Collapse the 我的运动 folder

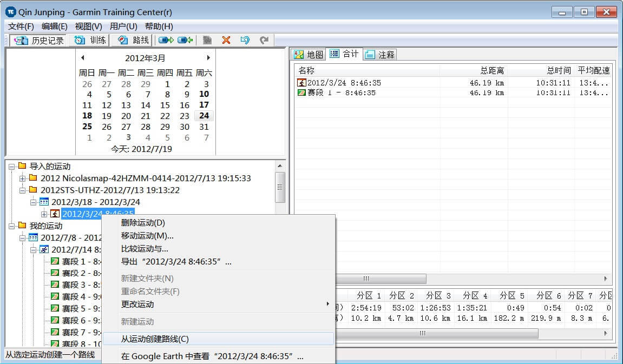pos(12,226)
